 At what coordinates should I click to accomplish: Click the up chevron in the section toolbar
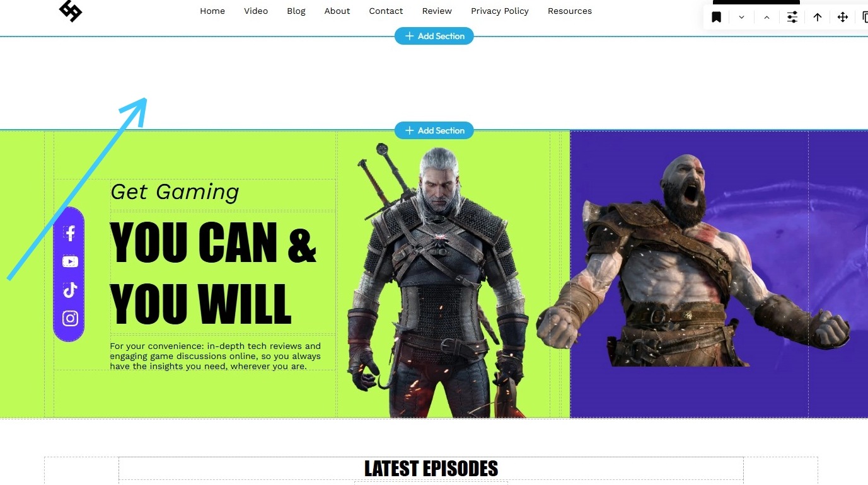click(767, 17)
